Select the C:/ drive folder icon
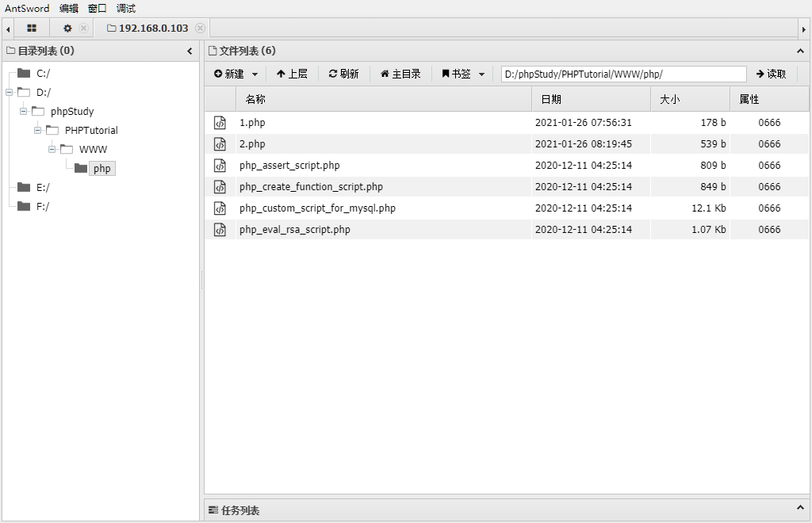The width and height of the screenshot is (812, 523). pos(23,73)
